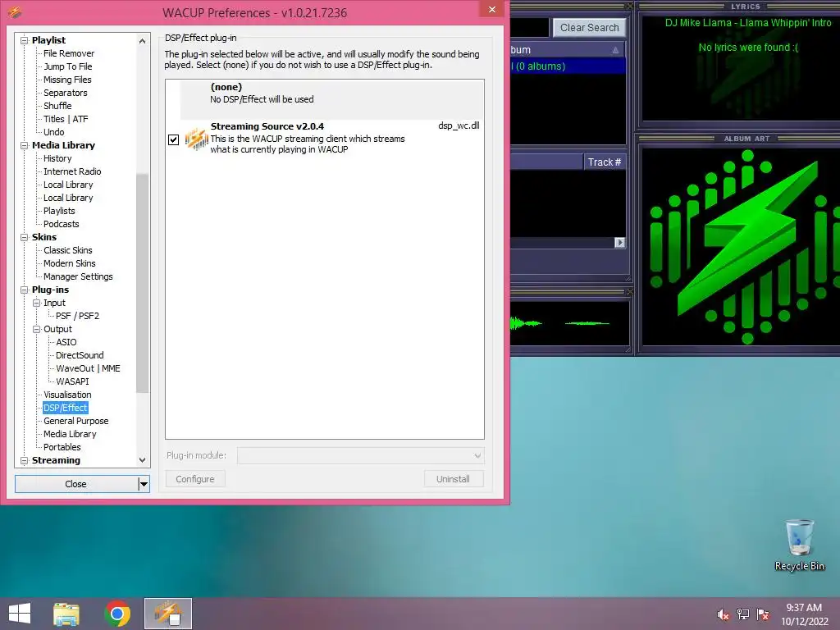
Task: Select the (none) DSP/Effect entry
Action: click(x=332, y=99)
